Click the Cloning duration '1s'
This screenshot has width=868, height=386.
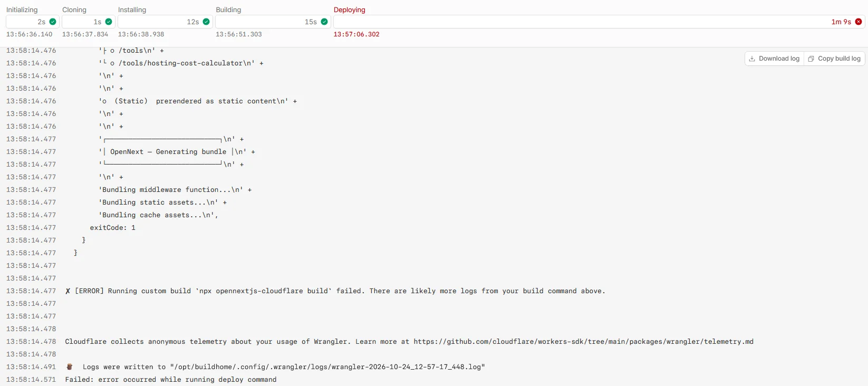coord(98,22)
